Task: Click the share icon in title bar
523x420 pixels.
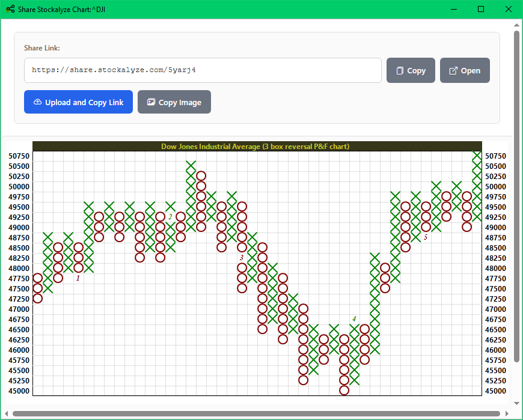Action: click(10, 9)
